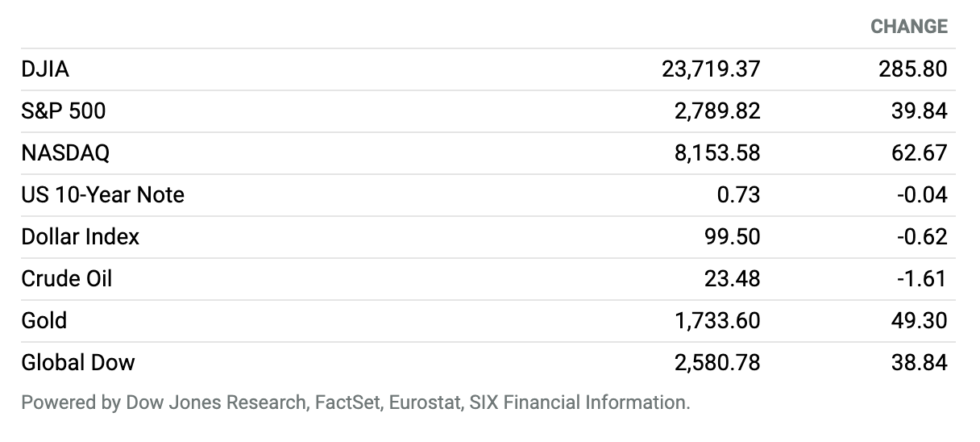Click the CHANGE column header
Screen dimensions: 980x442
[x=909, y=27]
